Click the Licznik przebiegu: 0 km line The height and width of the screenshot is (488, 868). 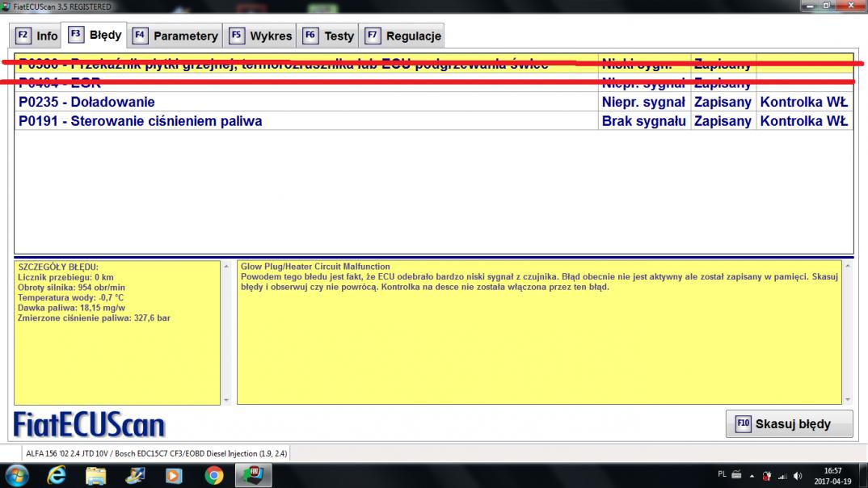pos(65,277)
